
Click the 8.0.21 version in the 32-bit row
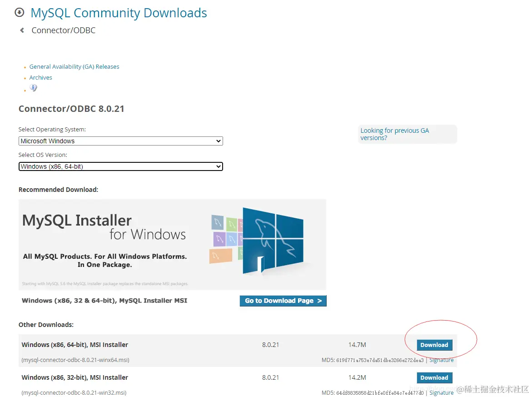[x=270, y=377]
